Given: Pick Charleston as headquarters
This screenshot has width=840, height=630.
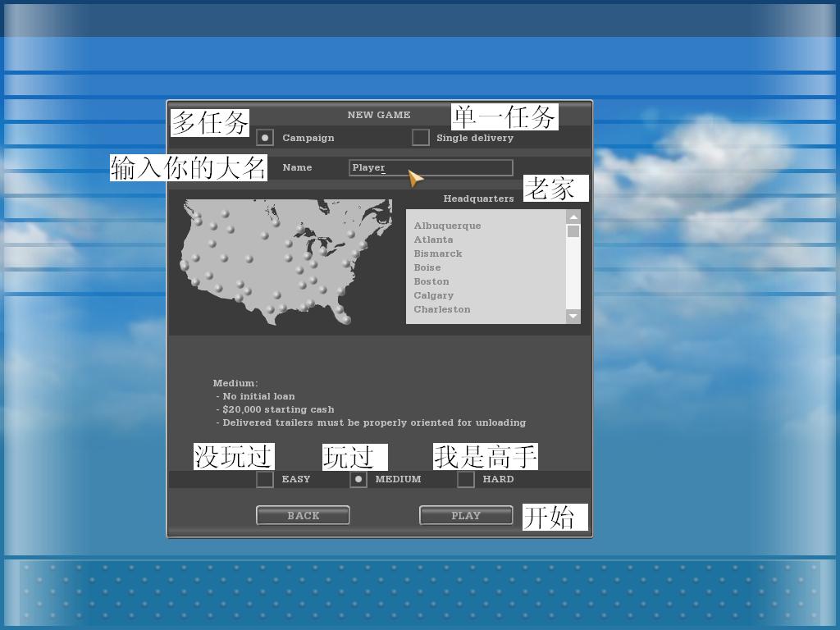Looking at the screenshot, I should (x=442, y=309).
